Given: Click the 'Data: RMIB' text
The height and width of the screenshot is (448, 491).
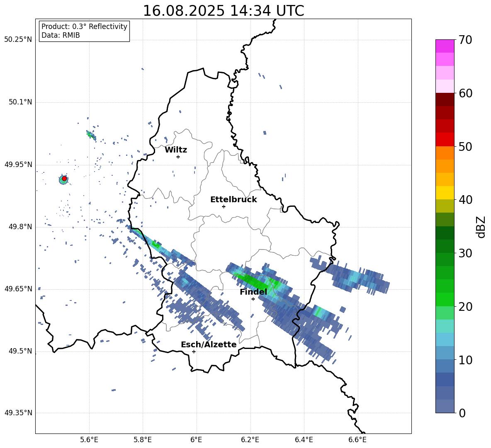Looking at the screenshot, I should 61,35.
